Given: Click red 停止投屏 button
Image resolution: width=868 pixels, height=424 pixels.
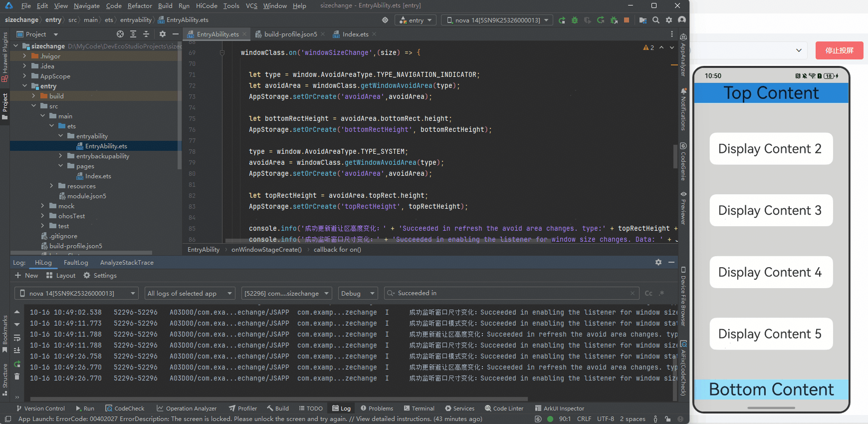Looking at the screenshot, I should coord(839,50).
